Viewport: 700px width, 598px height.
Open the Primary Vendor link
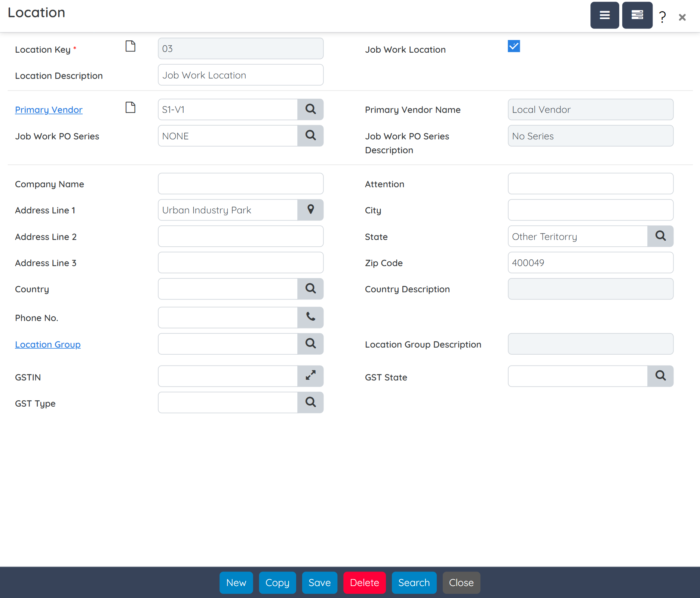point(49,110)
